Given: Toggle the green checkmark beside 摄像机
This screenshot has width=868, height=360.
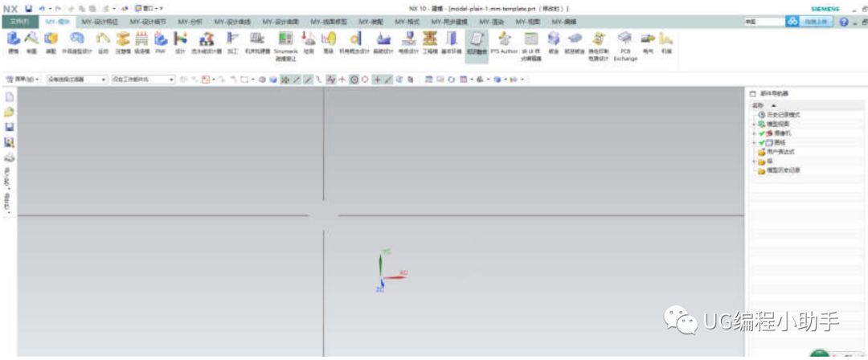Looking at the screenshot, I should pos(762,133).
